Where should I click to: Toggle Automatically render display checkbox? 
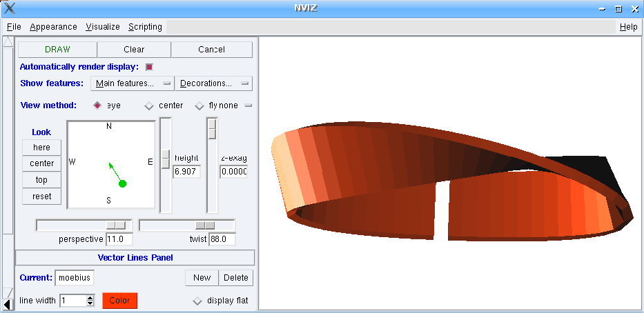tap(149, 67)
